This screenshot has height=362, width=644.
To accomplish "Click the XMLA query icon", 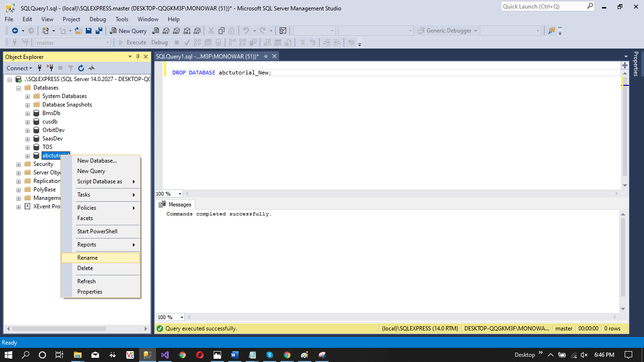I will point(186,31).
